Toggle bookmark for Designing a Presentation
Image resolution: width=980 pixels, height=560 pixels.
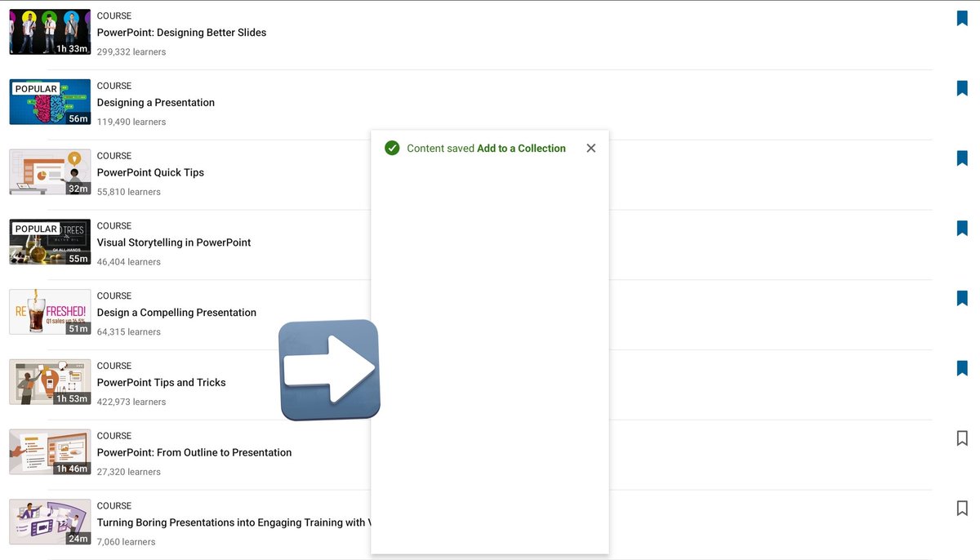pyautogui.click(x=962, y=88)
